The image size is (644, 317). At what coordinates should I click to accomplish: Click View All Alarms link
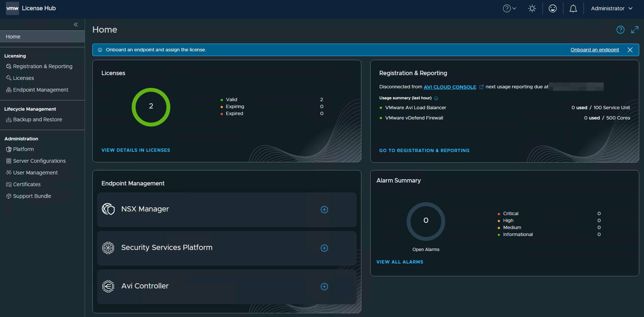(400, 262)
